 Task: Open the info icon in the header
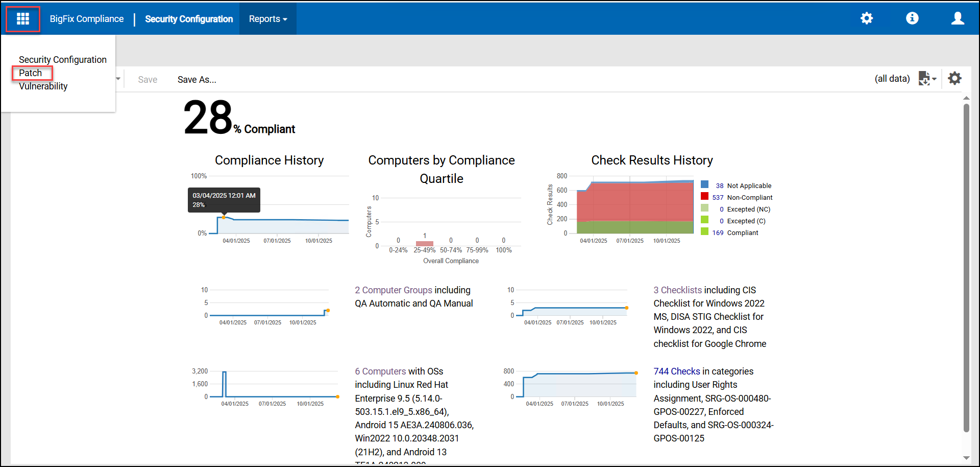[x=912, y=18]
